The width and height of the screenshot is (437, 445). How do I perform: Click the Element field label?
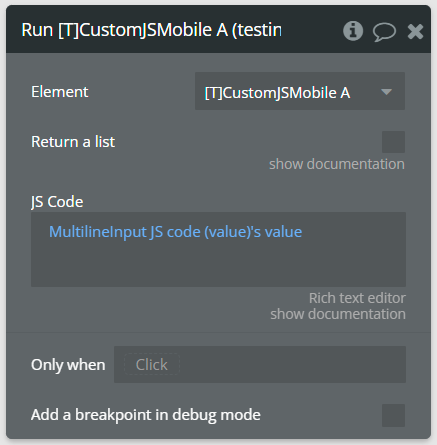[x=60, y=92]
